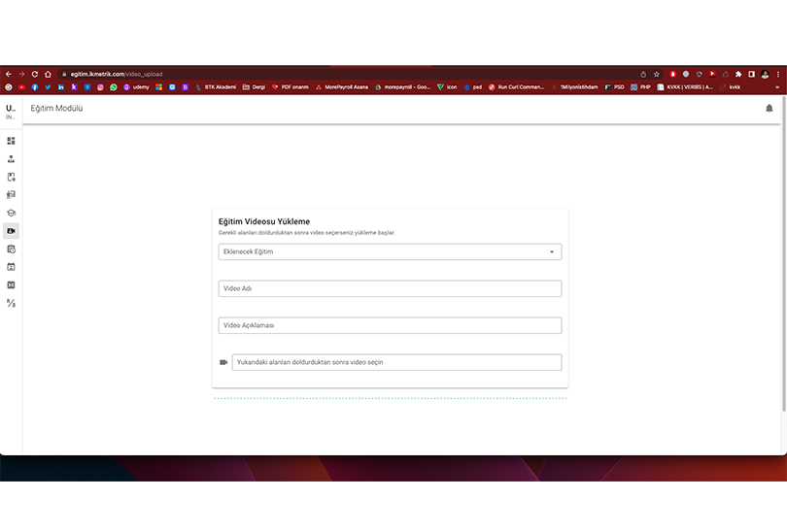The height and width of the screenshot is (532, 787).
Task: Show more bookmarks with the chevron
Action: click(777, 87)
